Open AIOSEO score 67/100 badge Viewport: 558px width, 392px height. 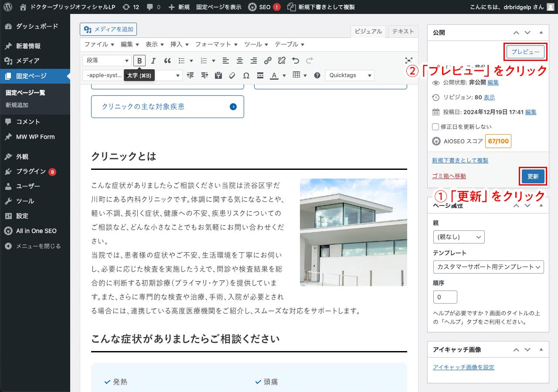point(498,141)
